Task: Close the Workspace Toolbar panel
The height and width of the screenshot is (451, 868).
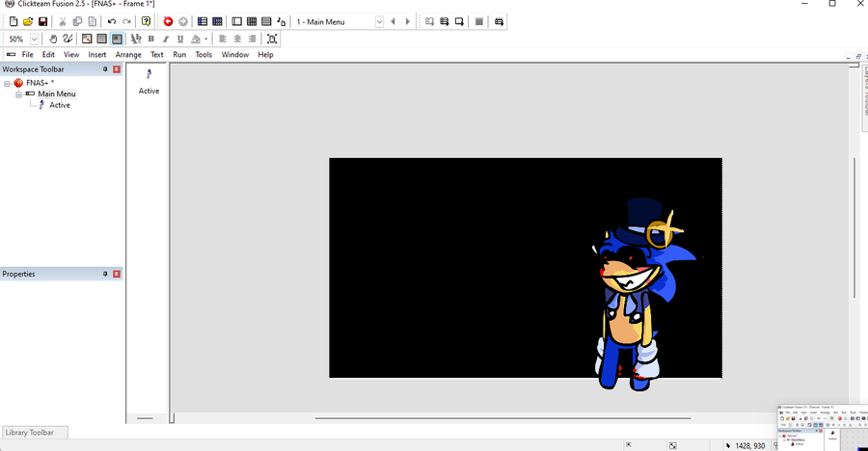Action: 117,69
